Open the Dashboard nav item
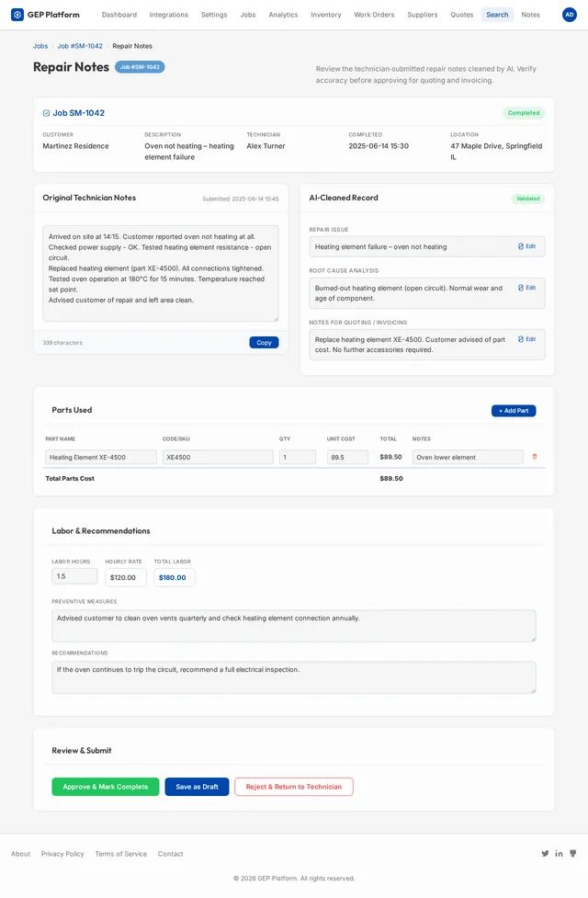 pos(119,15)
